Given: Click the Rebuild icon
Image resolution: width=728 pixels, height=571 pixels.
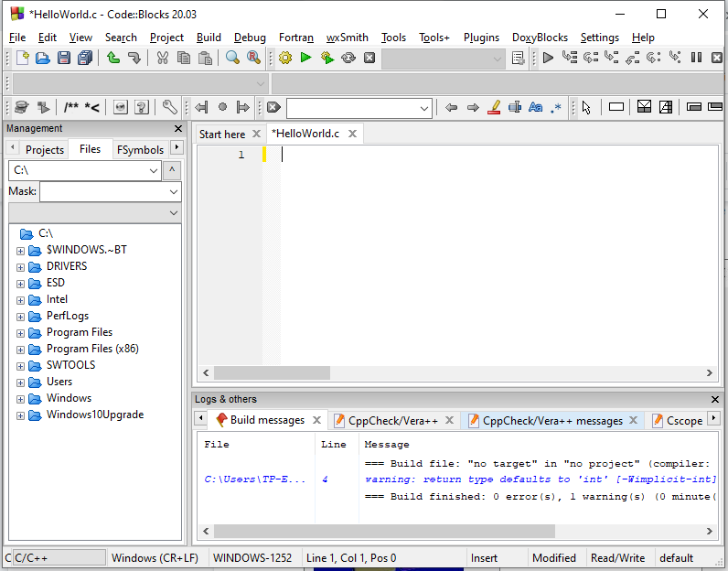Looking at the screenshot, I should point(348,58).
